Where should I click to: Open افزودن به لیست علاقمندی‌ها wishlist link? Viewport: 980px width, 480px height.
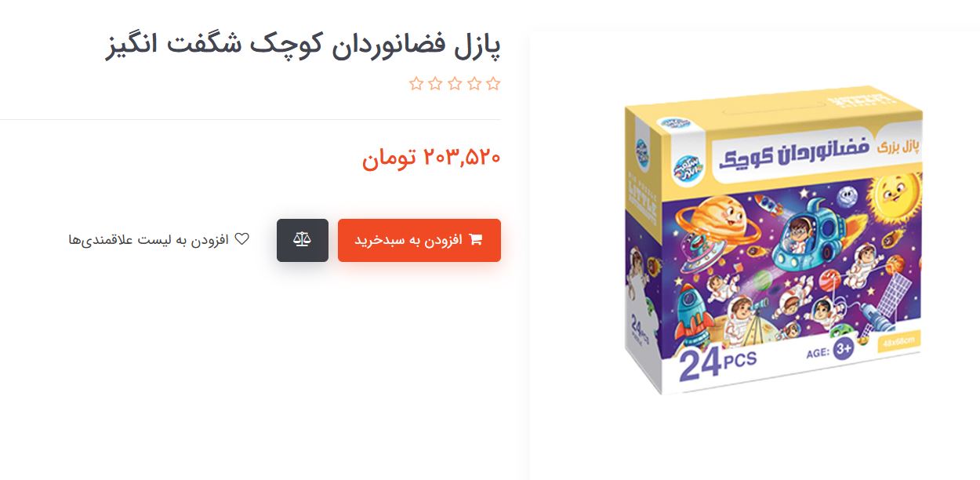coord(159,240)
